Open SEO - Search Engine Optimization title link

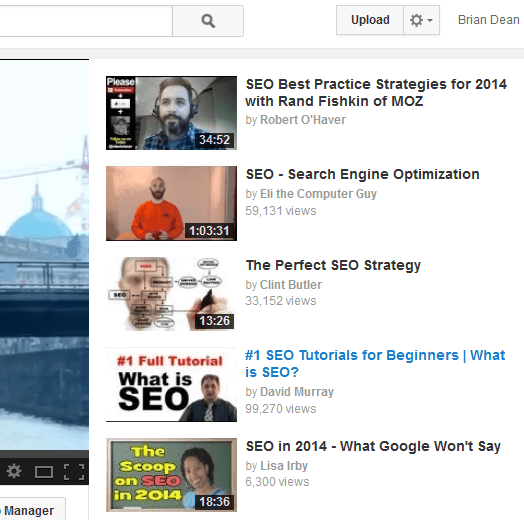(363, 174)
